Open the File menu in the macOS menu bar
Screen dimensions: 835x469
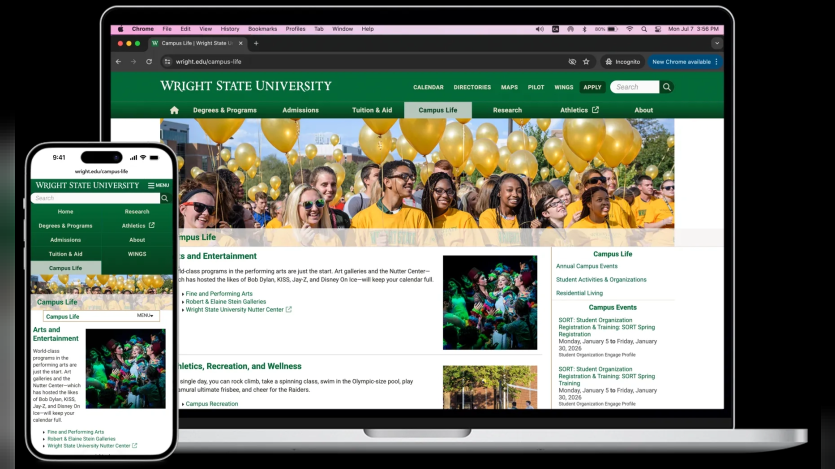[x=167, y=29]
